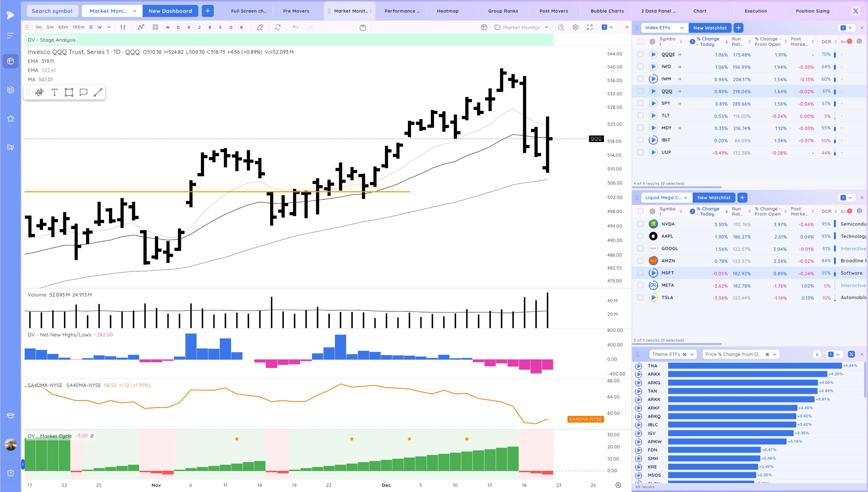Click New Watchlist beside Index ETFs

[x=710, y=28]
